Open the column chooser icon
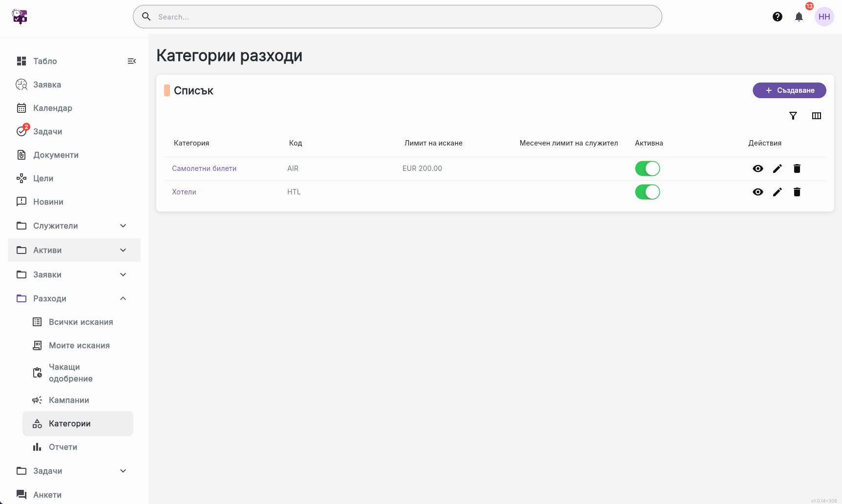This screenshot has width=842, height=504. click(817, 116)
